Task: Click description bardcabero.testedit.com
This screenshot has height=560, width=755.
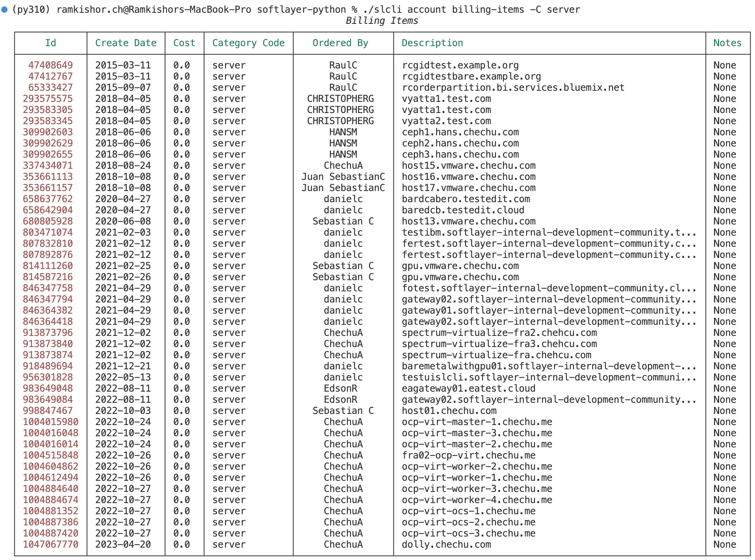Action: 466,199
